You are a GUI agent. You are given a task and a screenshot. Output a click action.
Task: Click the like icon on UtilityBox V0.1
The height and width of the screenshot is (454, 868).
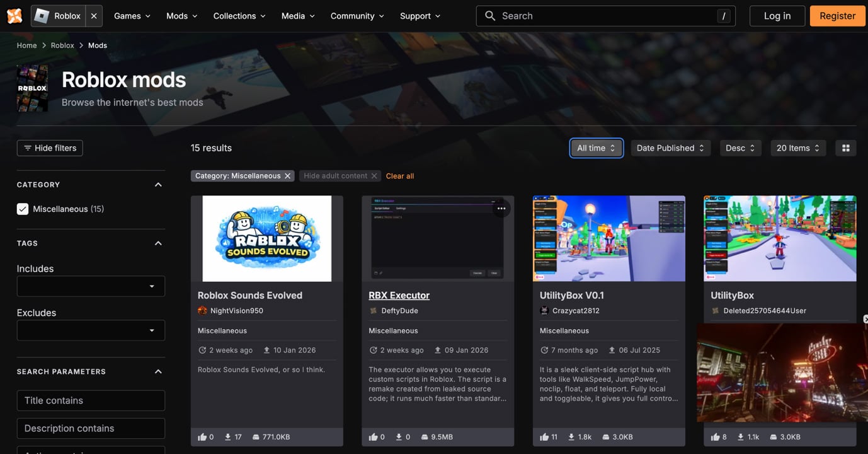pyautogui.click(x=545, y=436)
